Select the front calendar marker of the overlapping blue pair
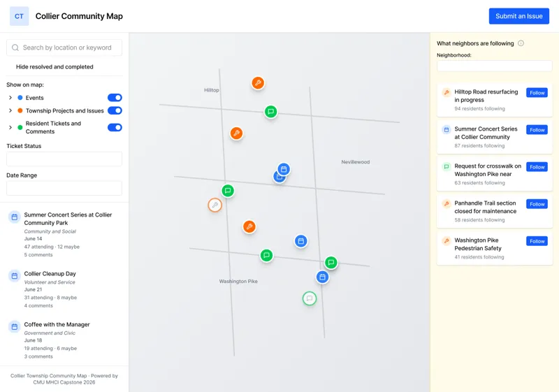559x392 pixels. tap(284, 169)
